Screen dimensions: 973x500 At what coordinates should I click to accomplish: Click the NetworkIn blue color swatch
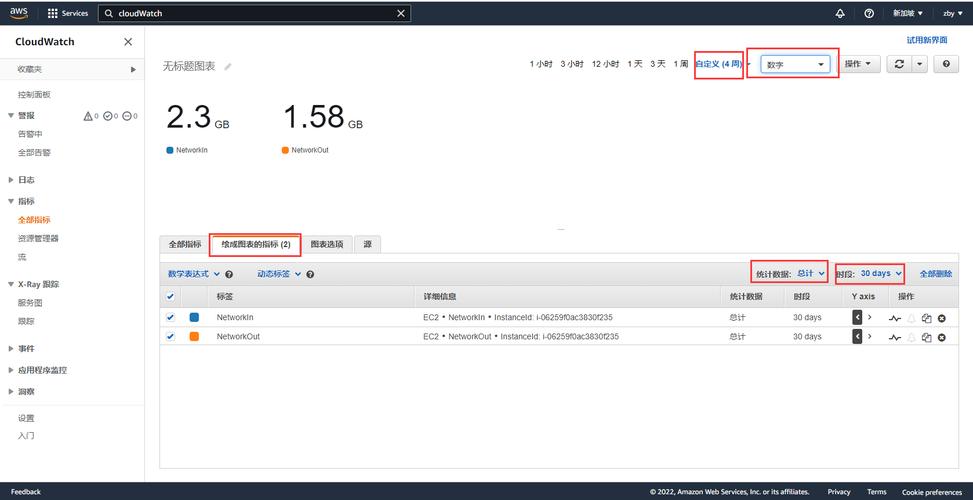(x=194, y=317)
